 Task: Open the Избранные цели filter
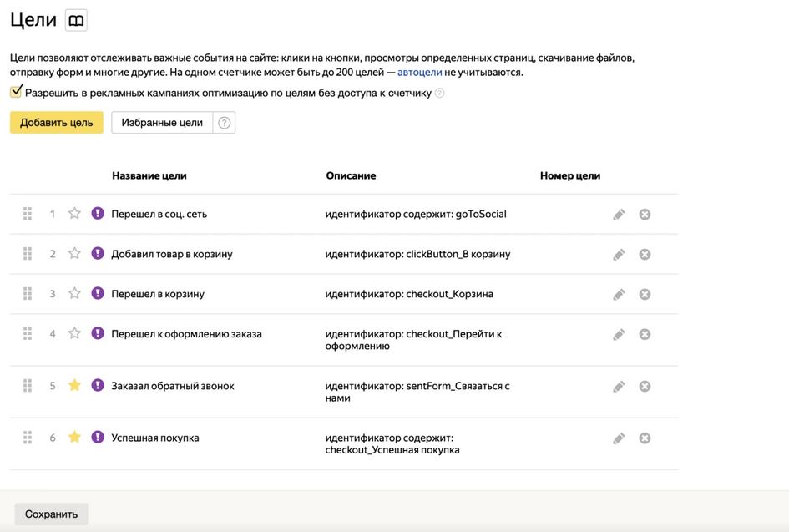[162, 123]
